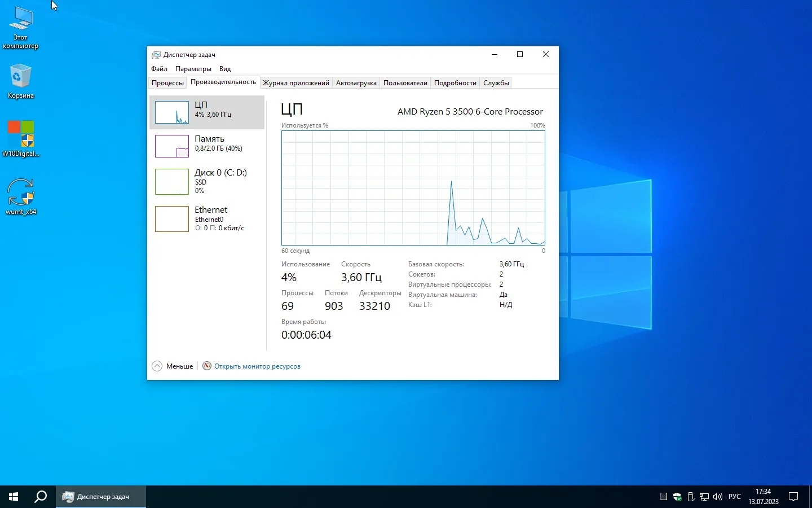Click Открыть монитор ресурсов link

[257, 366]
